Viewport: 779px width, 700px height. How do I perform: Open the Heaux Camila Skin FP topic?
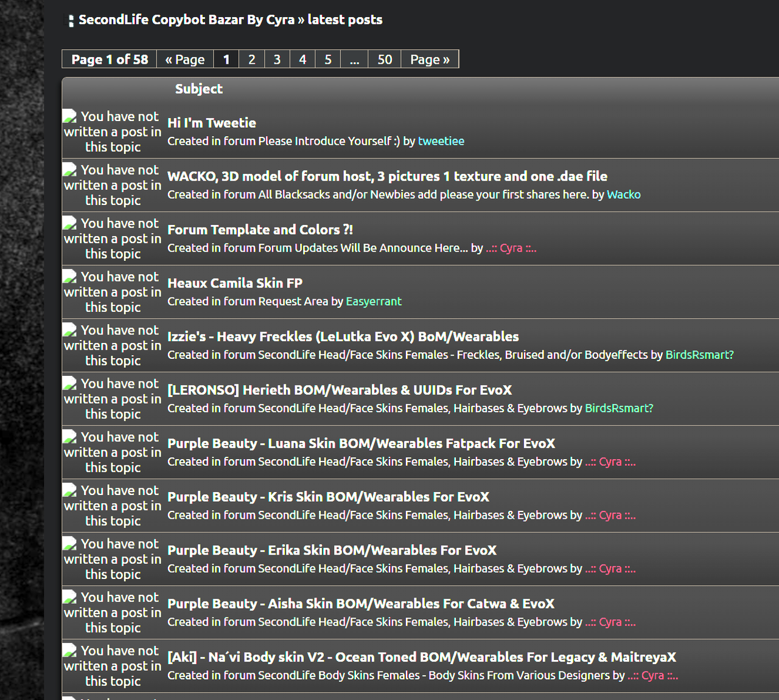[x=235, y=283]
